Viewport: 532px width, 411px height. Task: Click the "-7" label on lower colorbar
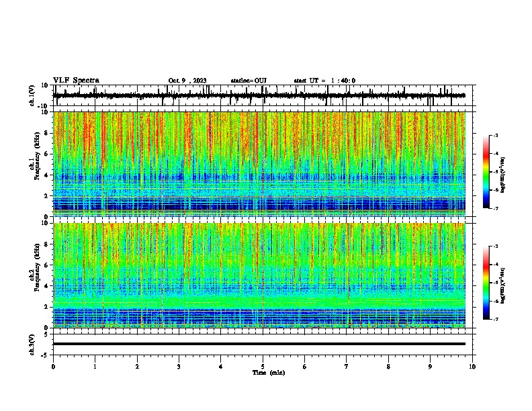[495, 320]
